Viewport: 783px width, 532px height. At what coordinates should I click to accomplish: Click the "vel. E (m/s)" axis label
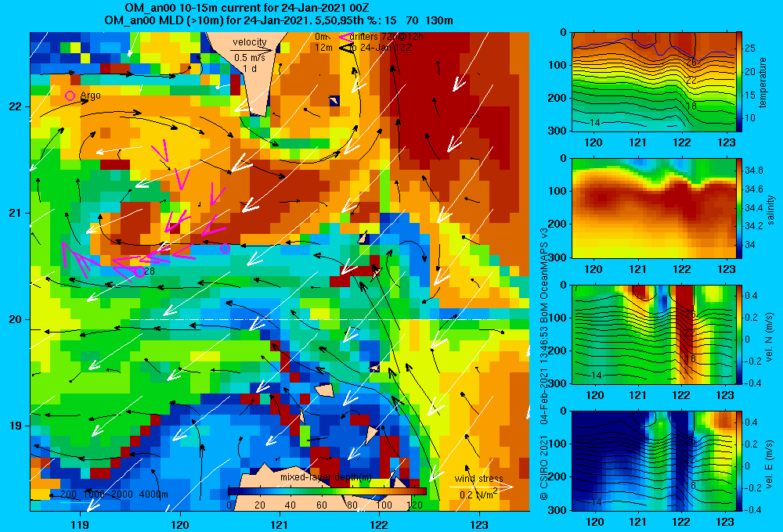(770, 462)
